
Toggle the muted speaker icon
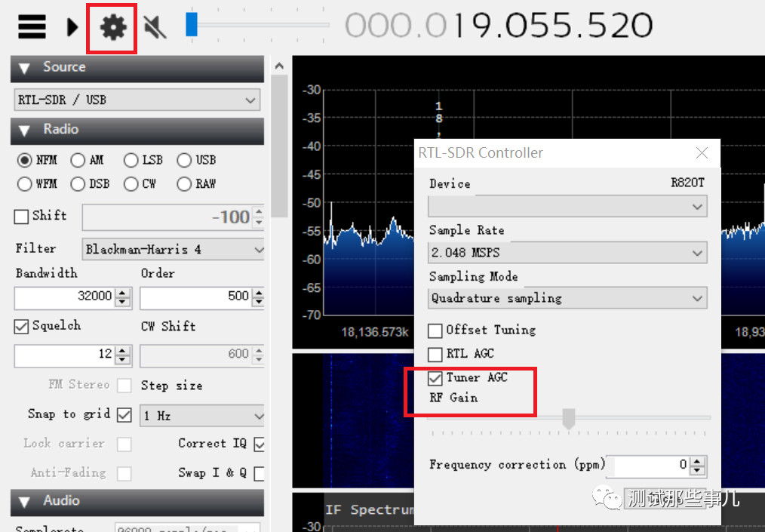point(155,26)
